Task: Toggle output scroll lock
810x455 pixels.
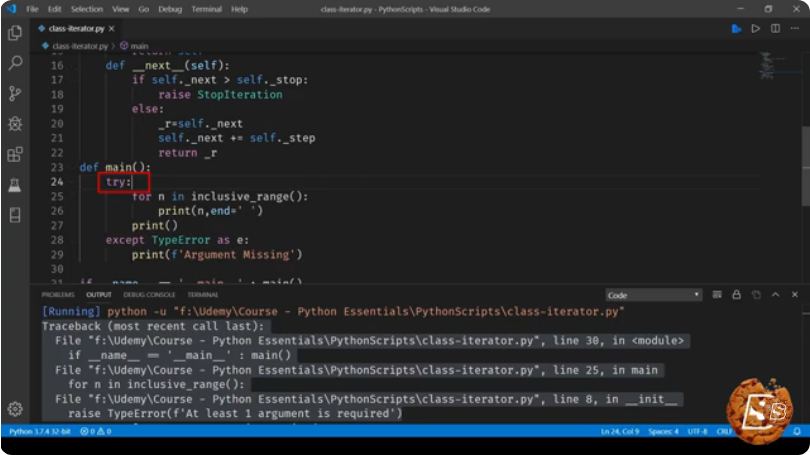Action: pyautogui.click(x=737, y=295)
